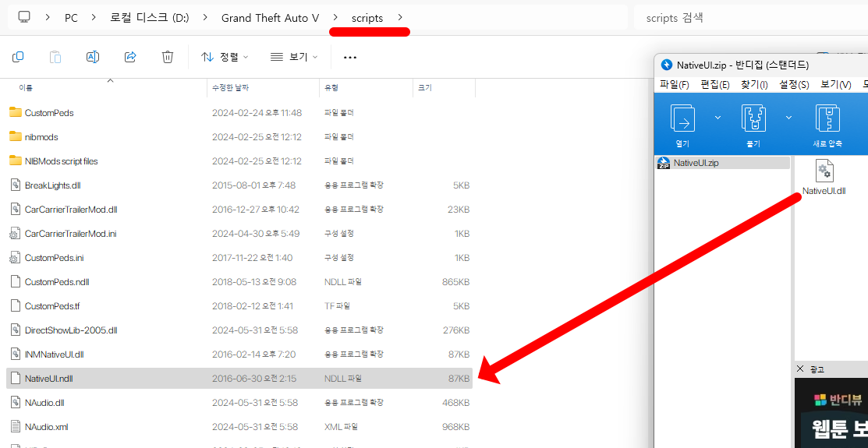Open the three-dots more options menu
The height and width of the screenshot is (448, 868).
pos(350,57)
